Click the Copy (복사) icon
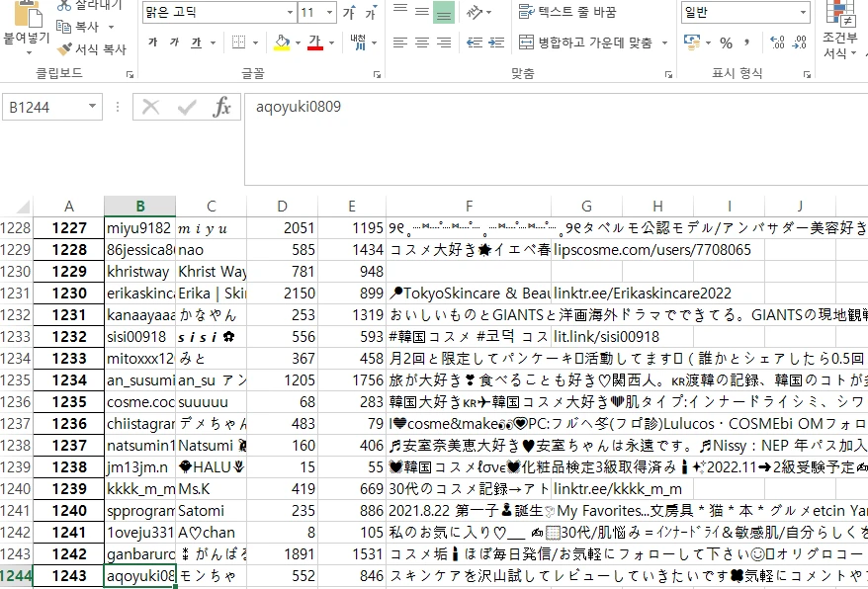Viewport: 868px width, 589px height. click(63, 27)
